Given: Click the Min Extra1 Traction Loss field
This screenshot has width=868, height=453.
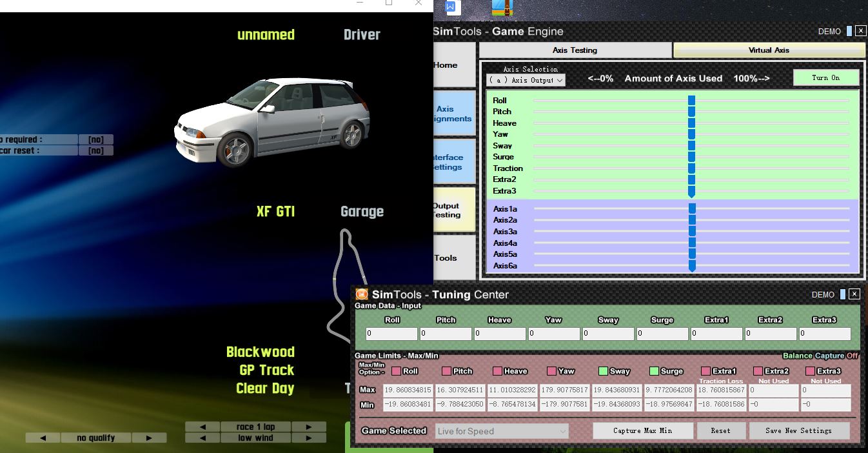Looking at the screenshot, I should pos(722,405).
